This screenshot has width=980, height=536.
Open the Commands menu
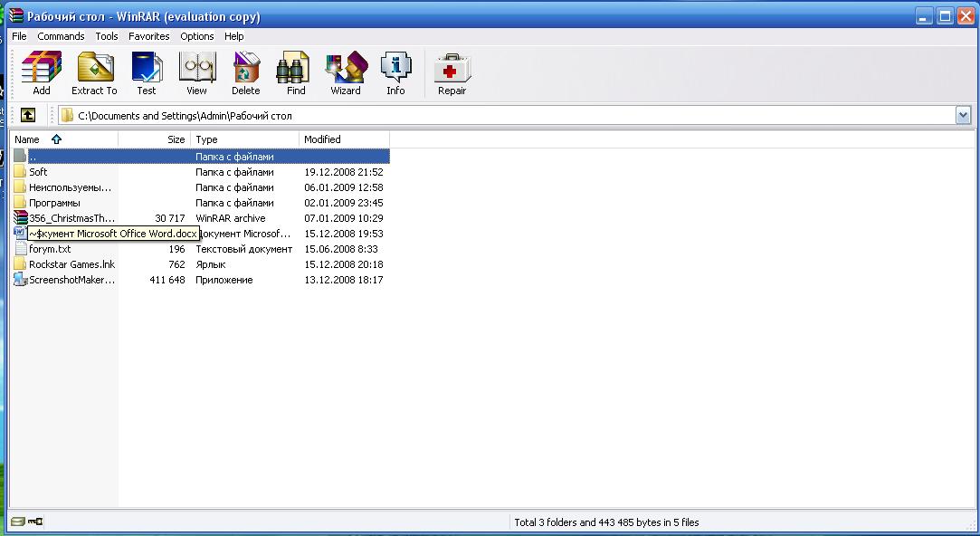click(x=61, y=36)
